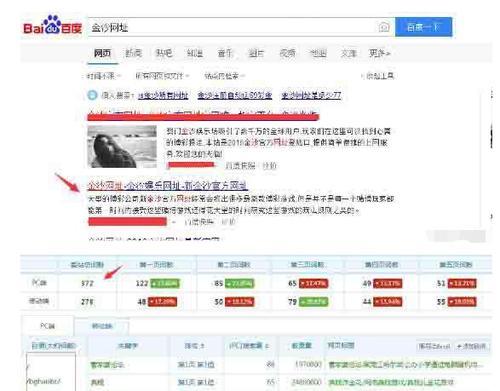Open the middle related-search suggestion link

pos(235,96)
